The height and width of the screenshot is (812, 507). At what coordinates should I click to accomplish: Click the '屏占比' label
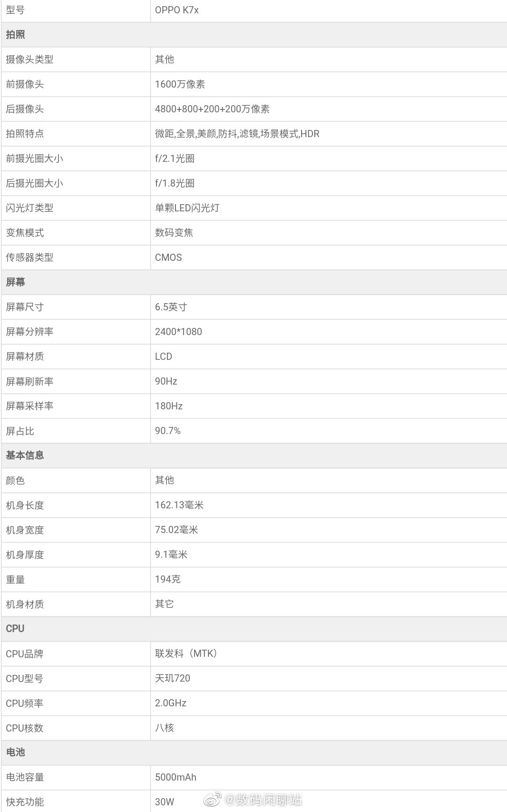(20, 431)
